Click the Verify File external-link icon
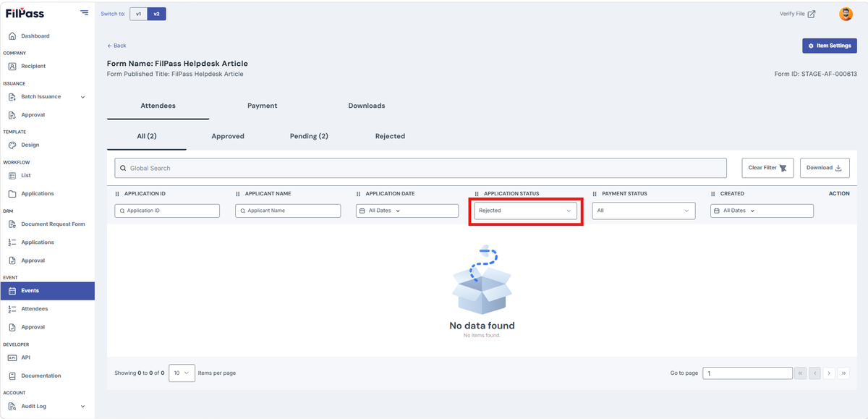The width and height of the screenshot is (868, 419). click(812, 14)
